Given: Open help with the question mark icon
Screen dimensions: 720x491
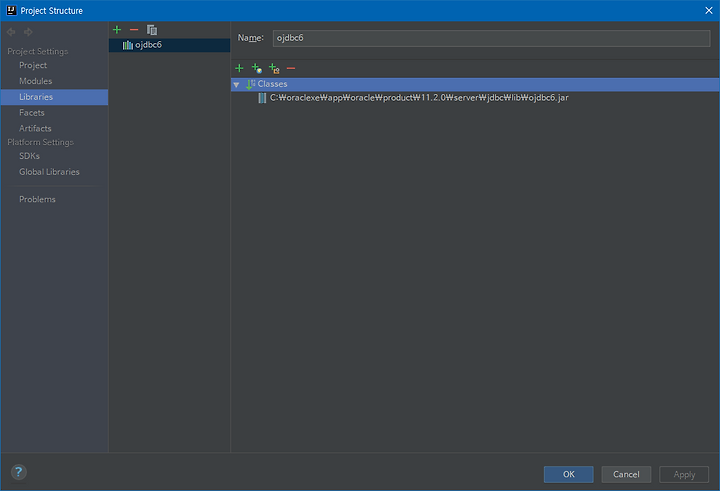Looking at the screenshot, I should tap(19, 472).
